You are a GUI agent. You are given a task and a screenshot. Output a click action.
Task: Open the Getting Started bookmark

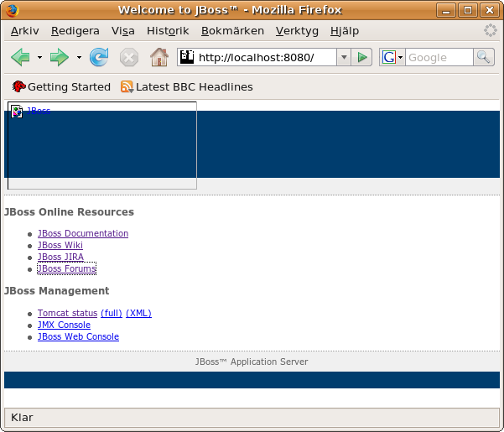click(61, 86)
